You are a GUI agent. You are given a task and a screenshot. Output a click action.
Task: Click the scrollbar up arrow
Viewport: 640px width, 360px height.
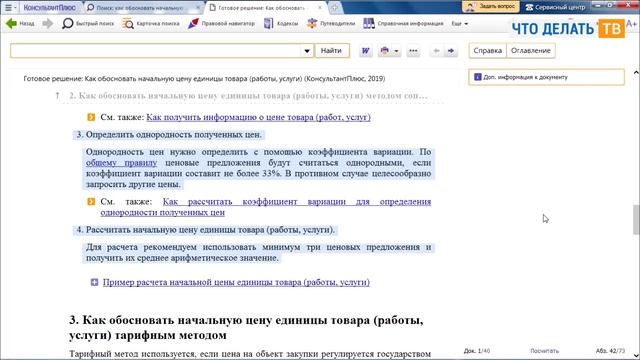pos(636,72)
